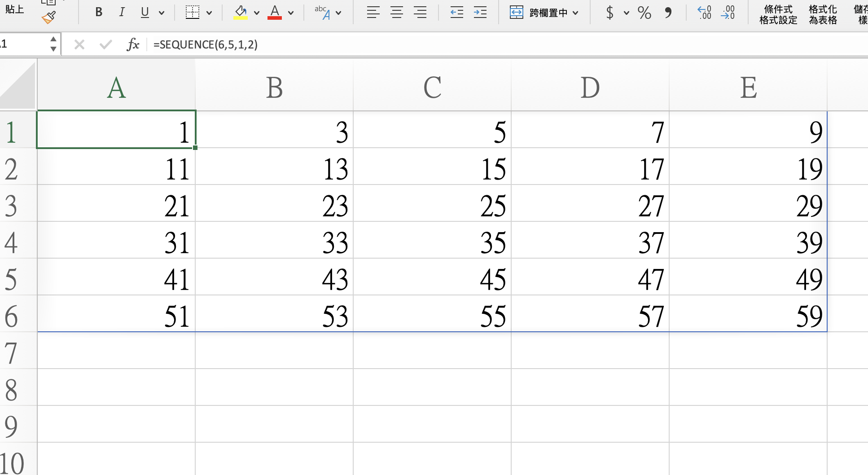The image size is (868, 475).
Task: Select row 9 header
Action: click(18, 424)
